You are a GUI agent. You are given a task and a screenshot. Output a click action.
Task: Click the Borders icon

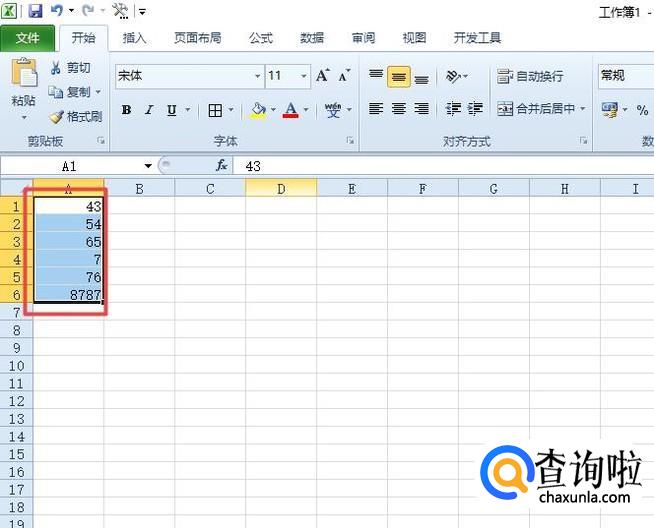point(215,110)
